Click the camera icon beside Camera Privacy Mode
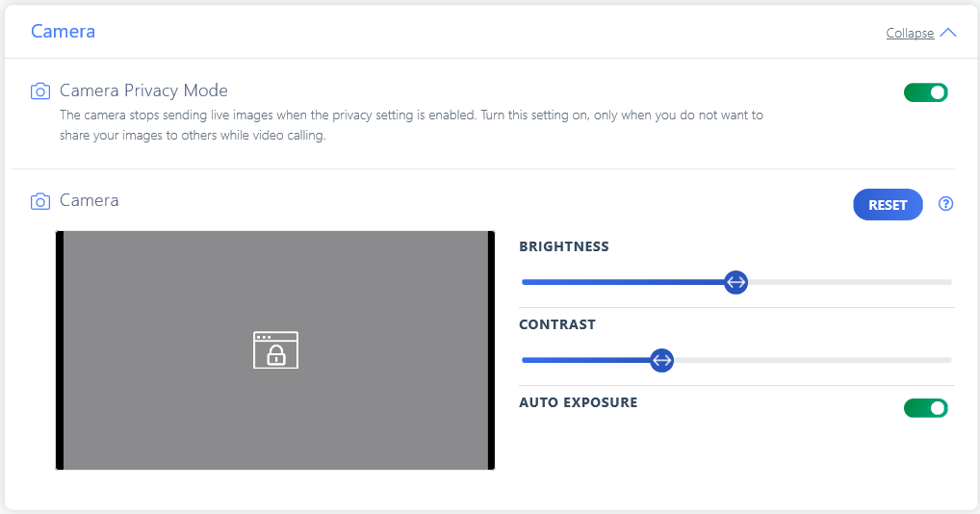This screenshot has width=980, height=514. coord(40,91)
